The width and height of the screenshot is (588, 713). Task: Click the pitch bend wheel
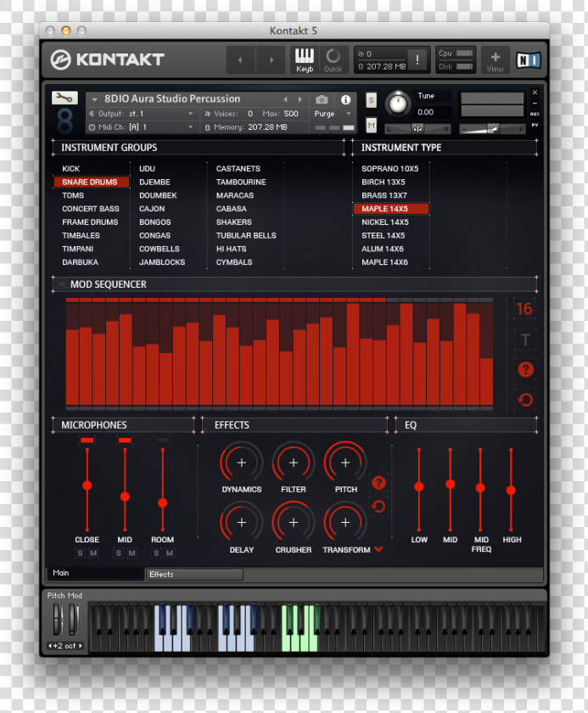[x=58, y=620]
